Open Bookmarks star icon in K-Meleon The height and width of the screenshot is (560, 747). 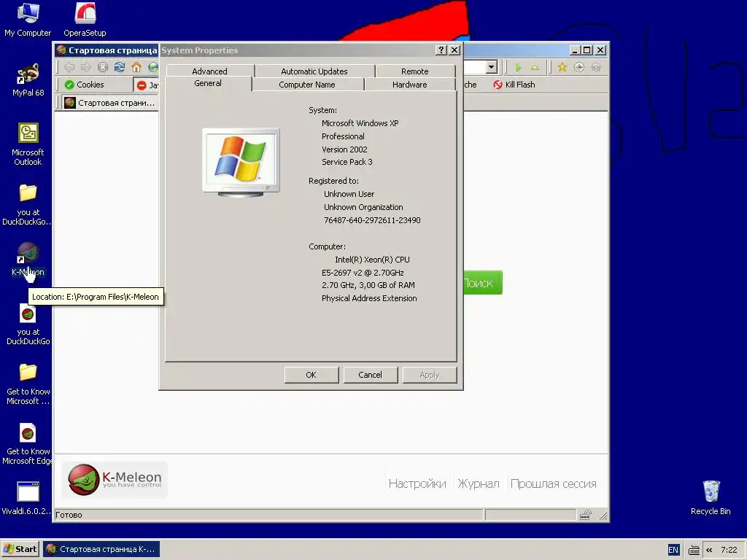click(562, 67)
